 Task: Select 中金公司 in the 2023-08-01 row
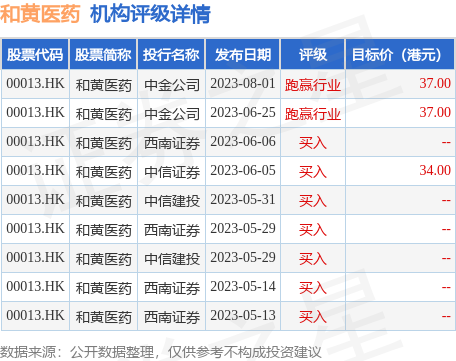point(172,85)
